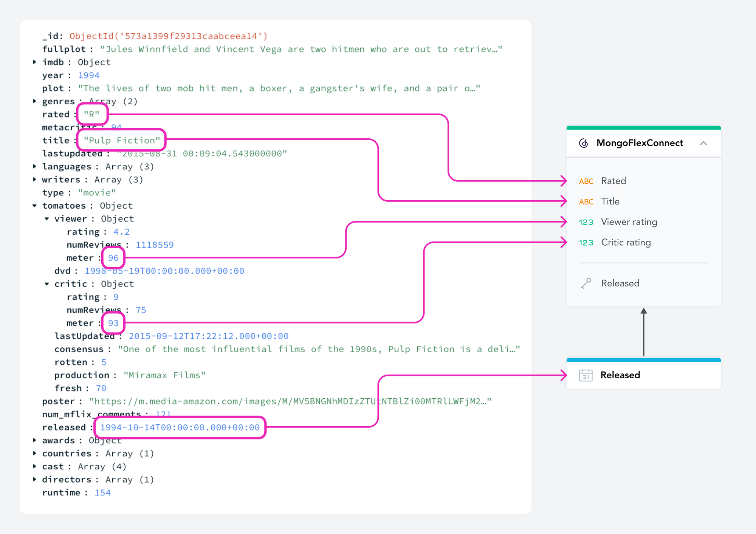The image size is (756, 534).
Task: Collapse the critic Object node
Action: tap(47, 284)
